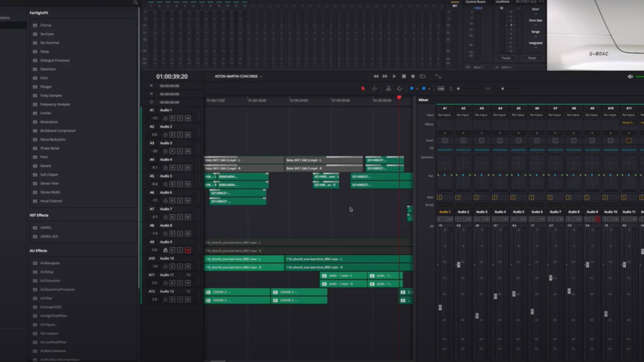Click the horizontal zoom slider in the toolbar
Screen dimensions: 644x362
[502, 88]
